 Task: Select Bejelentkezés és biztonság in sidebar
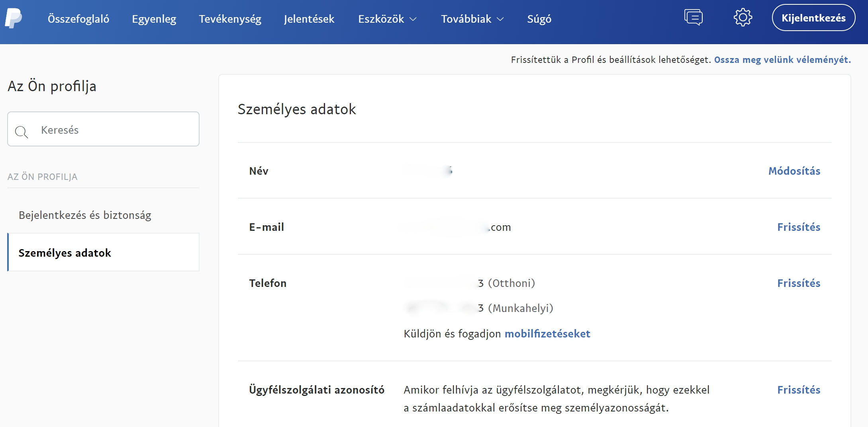pos(85,215)
